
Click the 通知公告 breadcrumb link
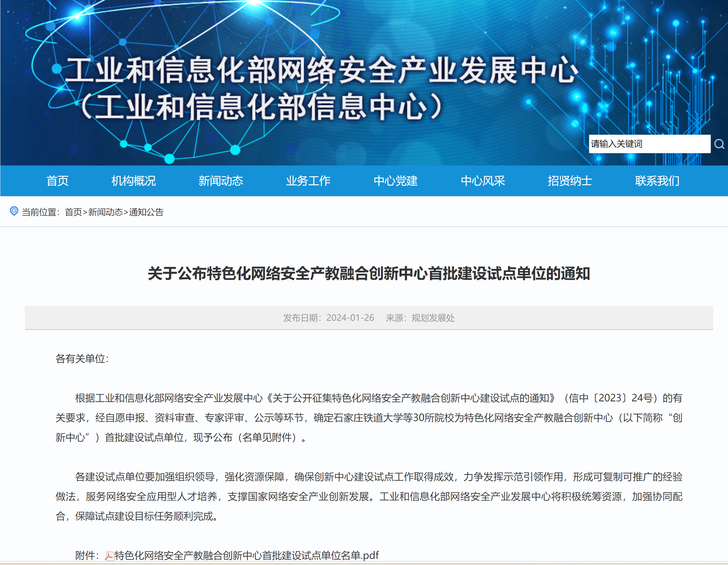(x=146, y=212)
